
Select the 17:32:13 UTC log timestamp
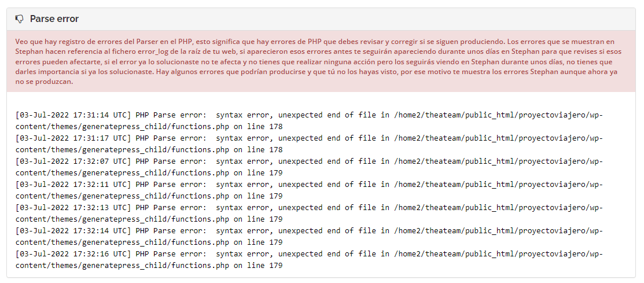(73, 208)
